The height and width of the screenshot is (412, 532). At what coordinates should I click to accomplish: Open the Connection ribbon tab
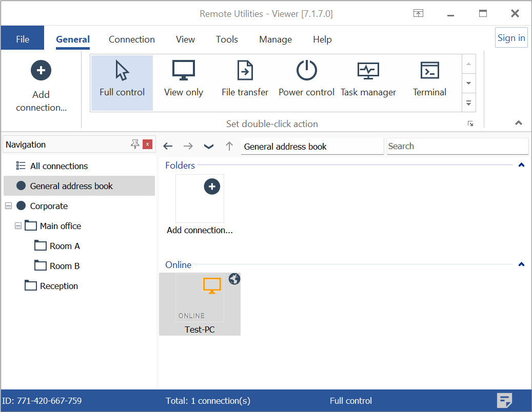pyautogui.click(x=131, y=39)
